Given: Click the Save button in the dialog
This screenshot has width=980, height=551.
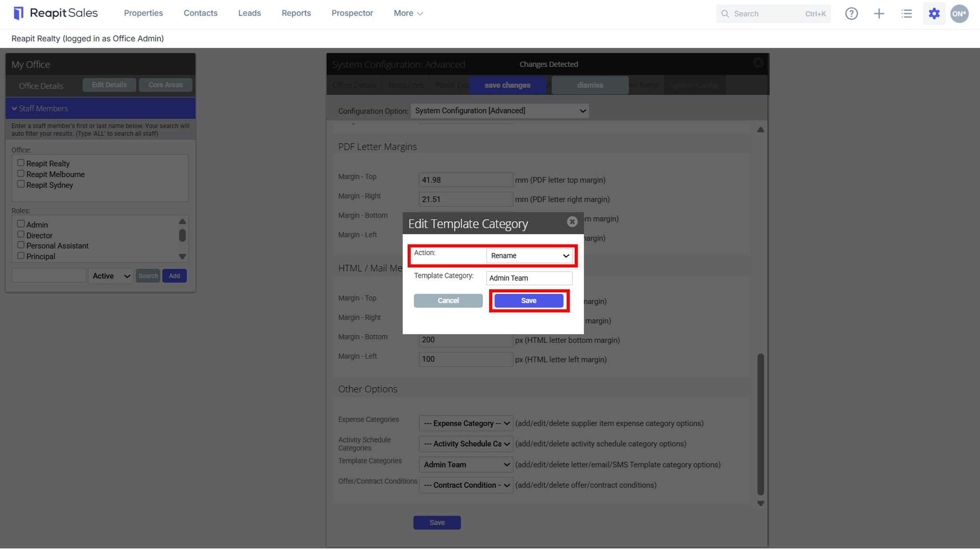Looking at the screenshot, I should [529, 301].
